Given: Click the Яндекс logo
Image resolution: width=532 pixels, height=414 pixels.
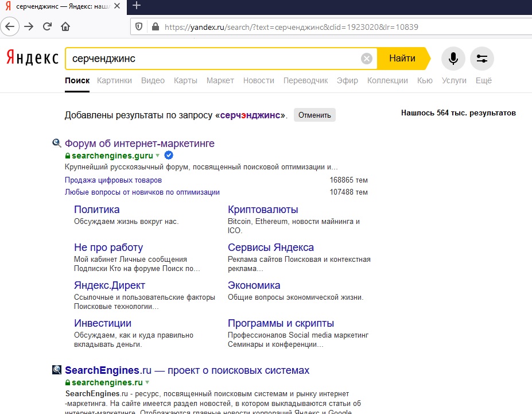Looking at the screenshot, I should tap(32, 57).
